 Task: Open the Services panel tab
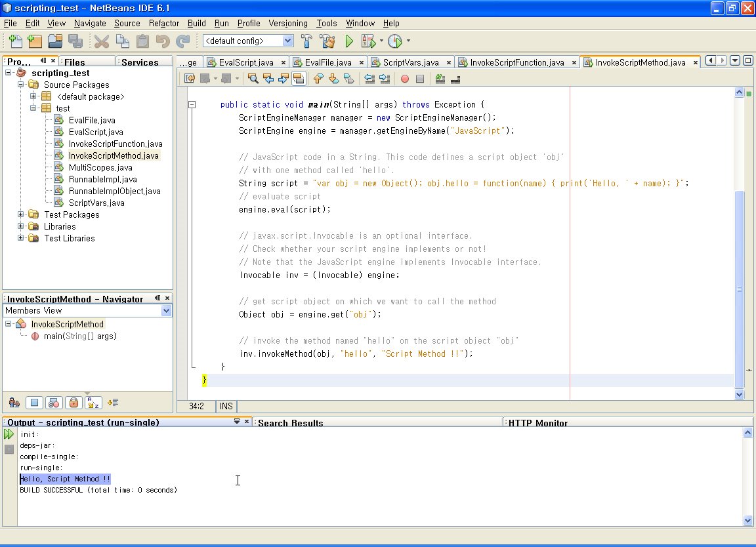click(140, 62)
